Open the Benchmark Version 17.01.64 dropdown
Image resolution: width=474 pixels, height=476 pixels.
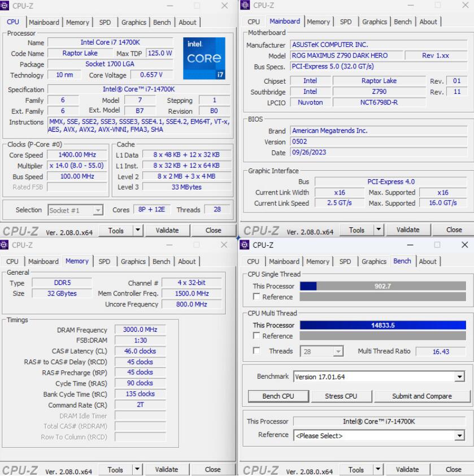pos(460,377)
